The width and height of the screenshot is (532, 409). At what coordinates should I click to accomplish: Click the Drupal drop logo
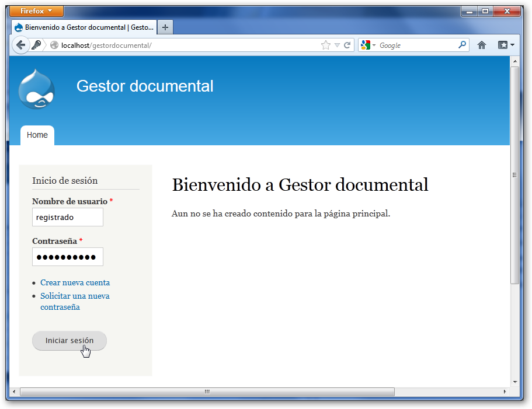pos(36,89)
